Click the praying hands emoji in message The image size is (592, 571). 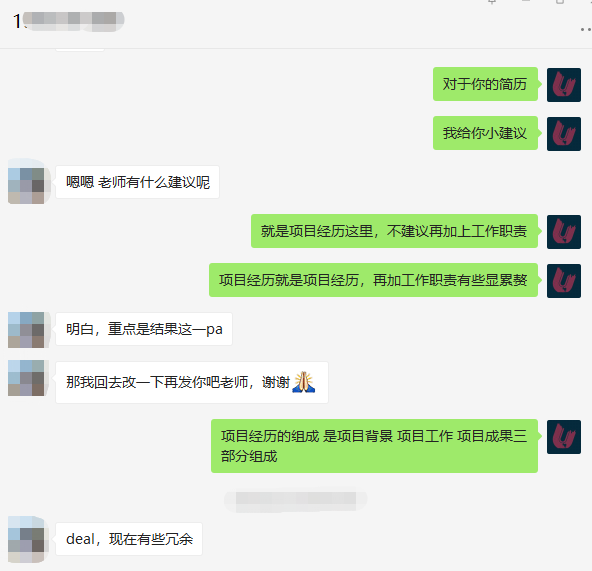pyautogui.click(x=304, y=382)
